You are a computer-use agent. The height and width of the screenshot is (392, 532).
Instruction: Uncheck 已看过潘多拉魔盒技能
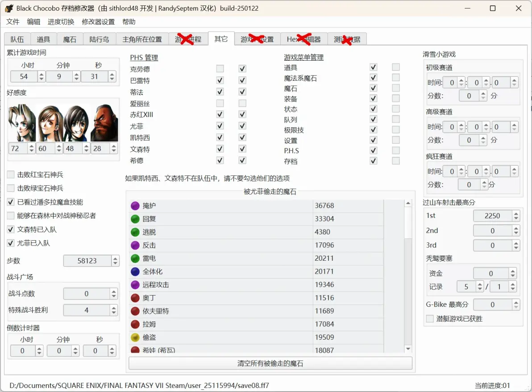tap(11, 202)
